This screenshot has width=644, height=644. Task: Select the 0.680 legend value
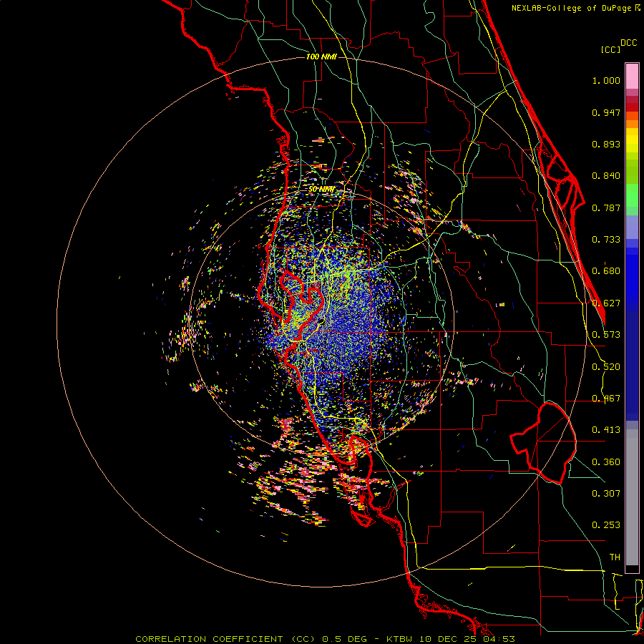(x=606, y=271)
